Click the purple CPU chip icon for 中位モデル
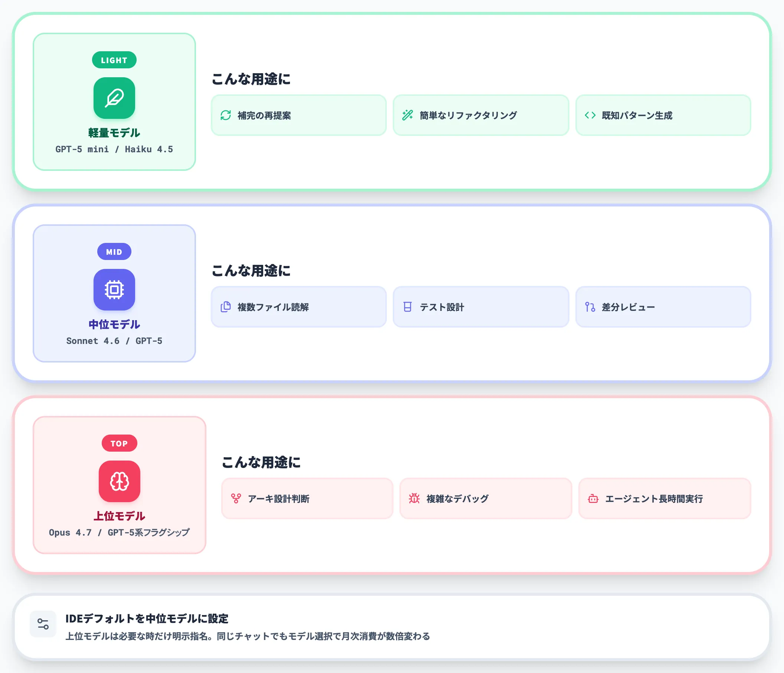The width and height of the screenshot is (784, 673). 114,290
